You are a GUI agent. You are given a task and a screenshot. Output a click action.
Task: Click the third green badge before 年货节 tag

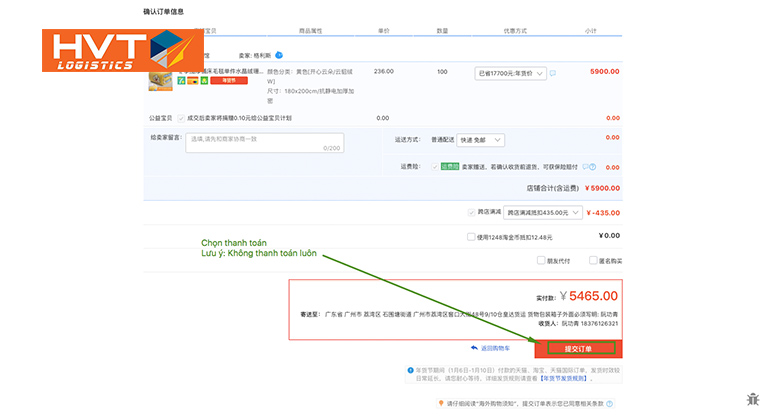(204, 81)
